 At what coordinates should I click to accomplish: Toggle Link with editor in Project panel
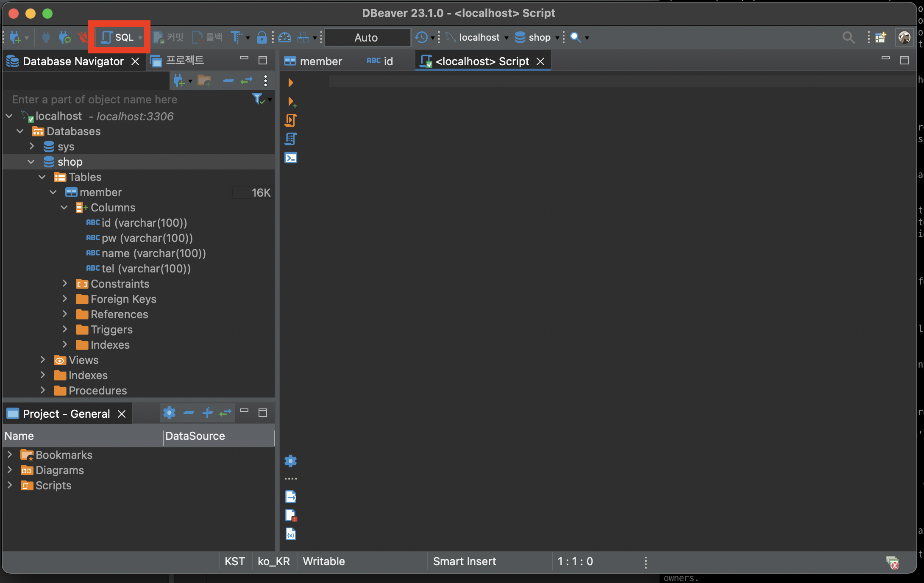pyautogui.click(x=225, y=413)
